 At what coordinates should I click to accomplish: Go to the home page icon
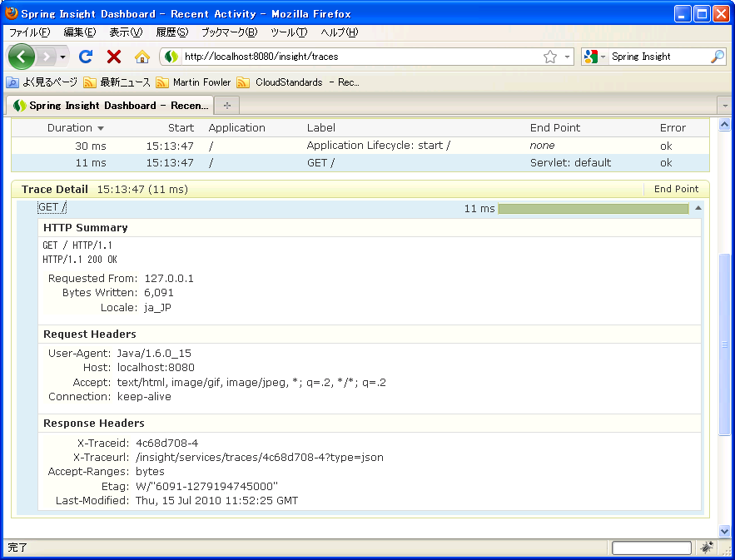tap(142, 57)
